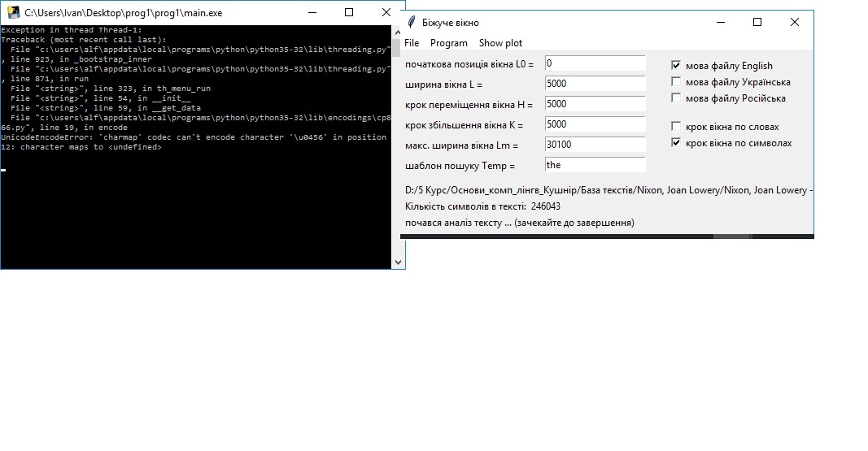The image size is (868, 451).
Task: Toggle the 'крок вікна по символах' checkbox
Action: 676,143
